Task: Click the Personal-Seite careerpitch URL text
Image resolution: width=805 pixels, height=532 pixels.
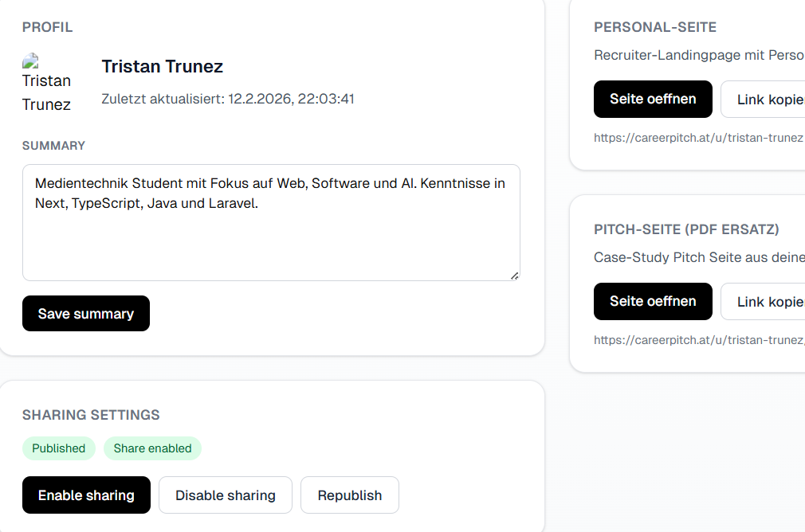Action: (698, 138)
